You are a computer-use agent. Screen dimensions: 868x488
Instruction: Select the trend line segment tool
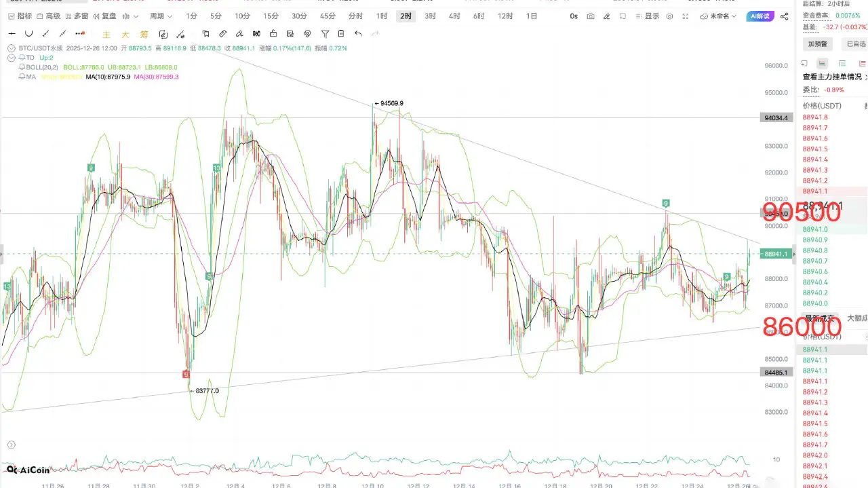click(45, 33)
